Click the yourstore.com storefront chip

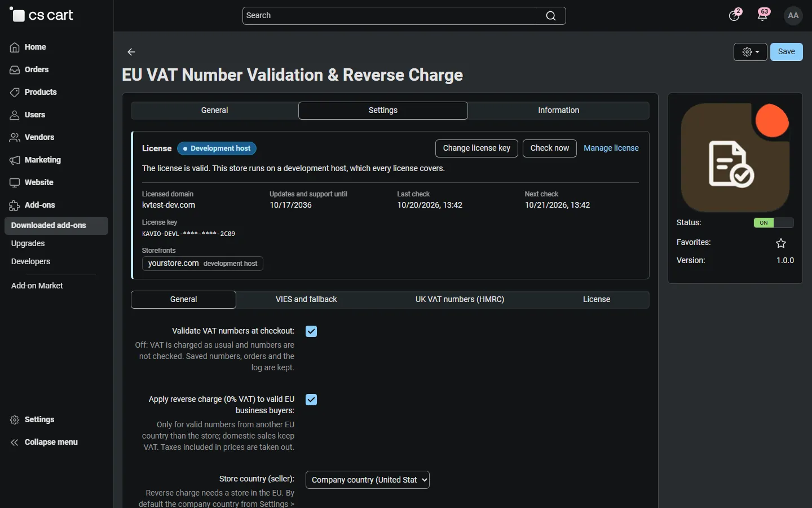(x=202, y=264)
